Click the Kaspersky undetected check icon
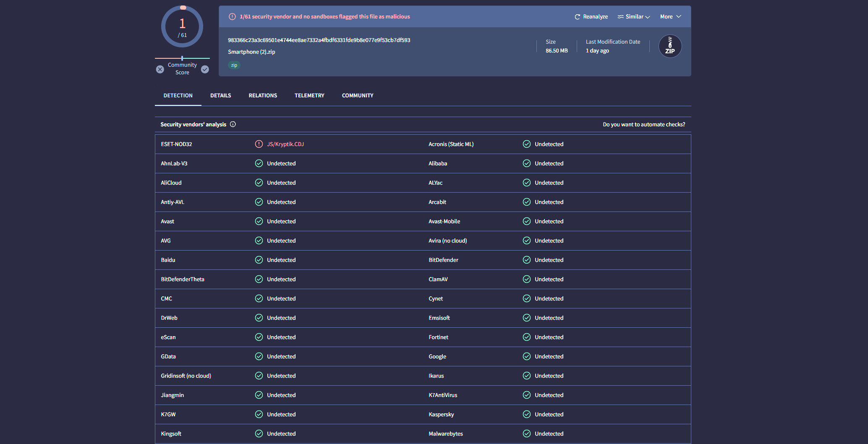The width and height of the screenshot is (868, 444). tap(527, 414)
